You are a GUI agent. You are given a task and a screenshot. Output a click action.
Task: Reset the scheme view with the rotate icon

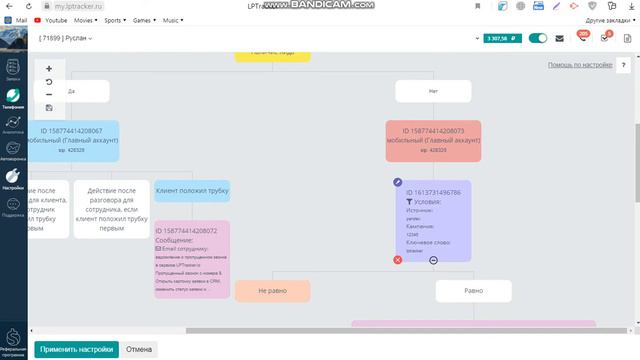(x=49, y=82)
